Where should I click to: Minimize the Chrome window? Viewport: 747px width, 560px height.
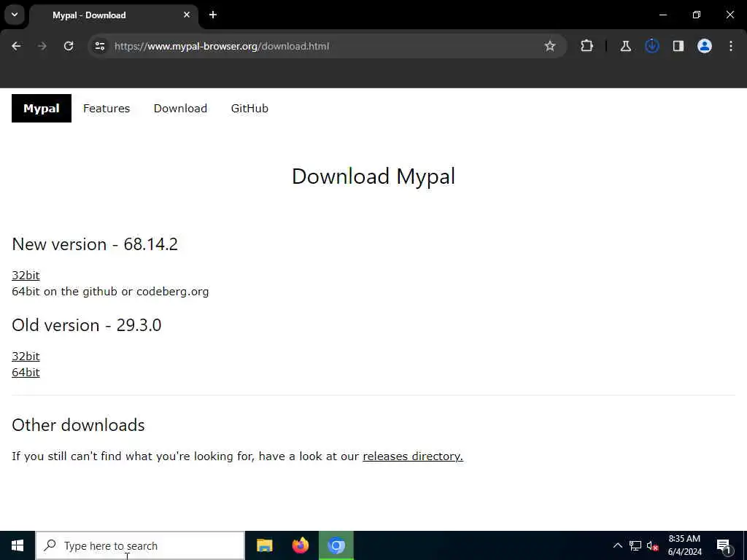(x=662, y=15)
